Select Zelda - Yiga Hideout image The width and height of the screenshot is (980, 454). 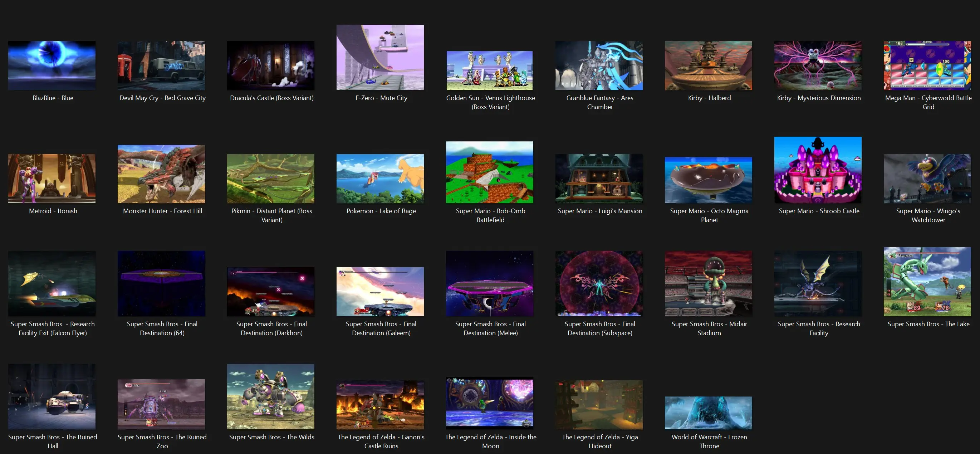click(599, 405)
